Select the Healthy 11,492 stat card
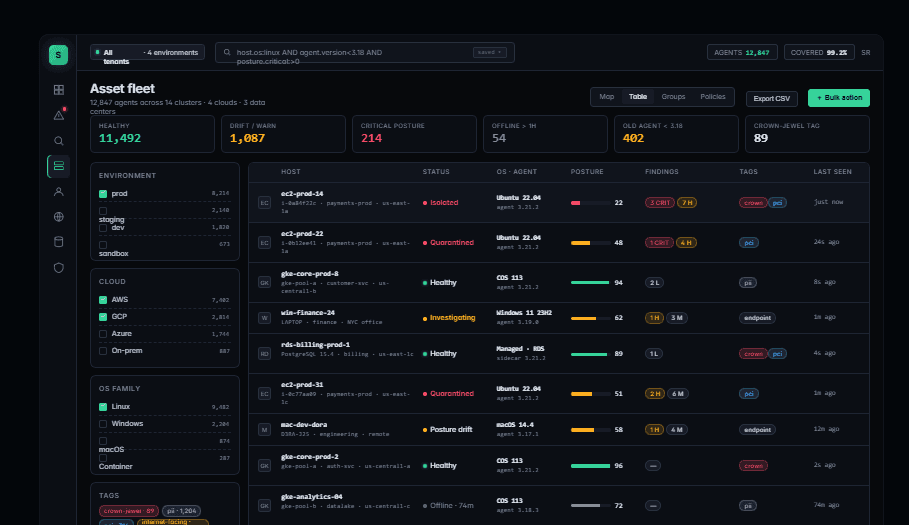The width and height of the screenshot is (909, 525). coord(152,134)
